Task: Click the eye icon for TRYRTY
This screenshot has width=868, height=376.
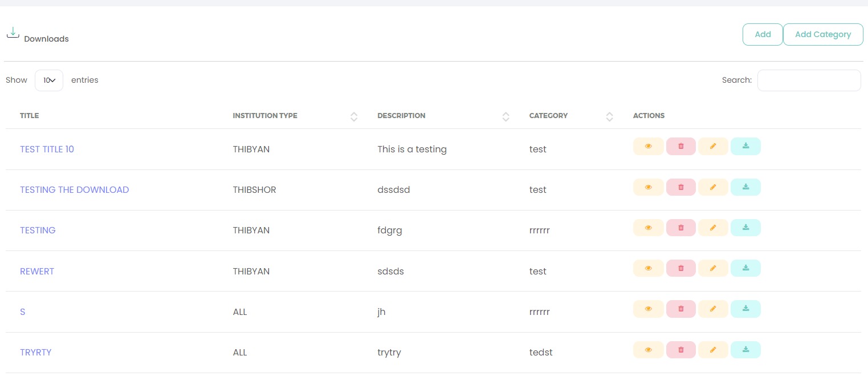Action: [648, 350]
